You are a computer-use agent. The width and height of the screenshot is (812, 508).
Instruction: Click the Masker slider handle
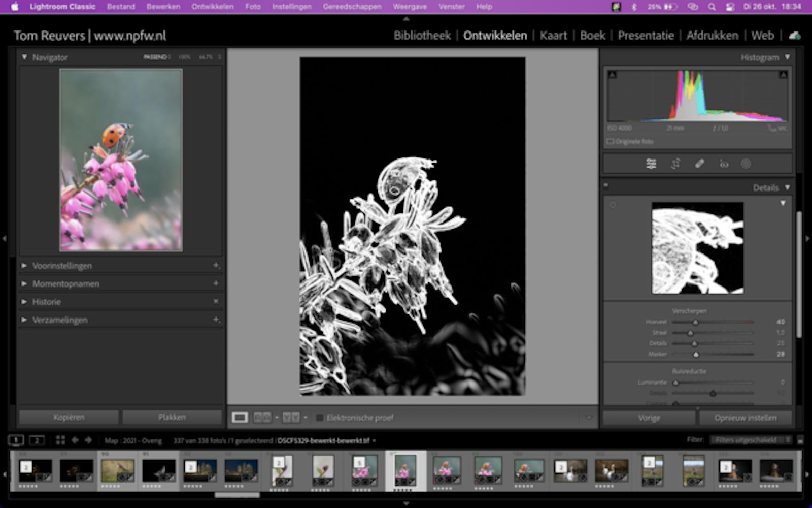pyautogui.click(x=696, y=354)
